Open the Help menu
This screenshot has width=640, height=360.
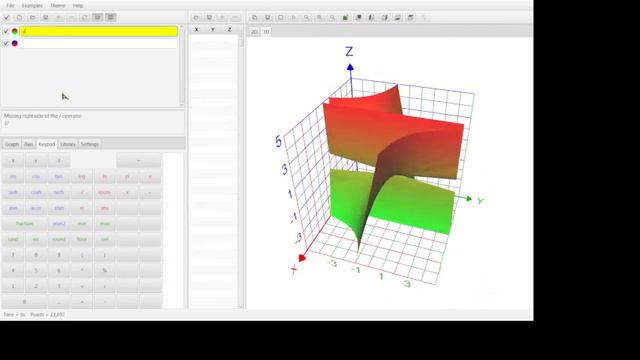[78, 6]
